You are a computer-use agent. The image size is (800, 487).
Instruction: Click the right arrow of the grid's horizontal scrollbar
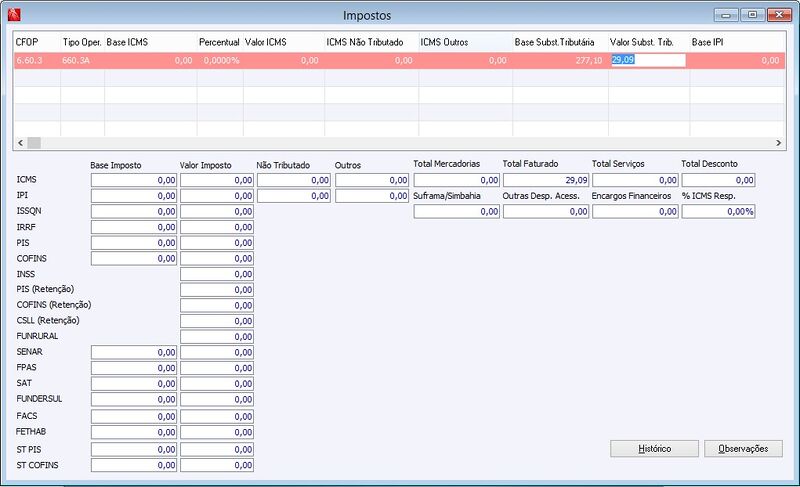tap(779, 143)
